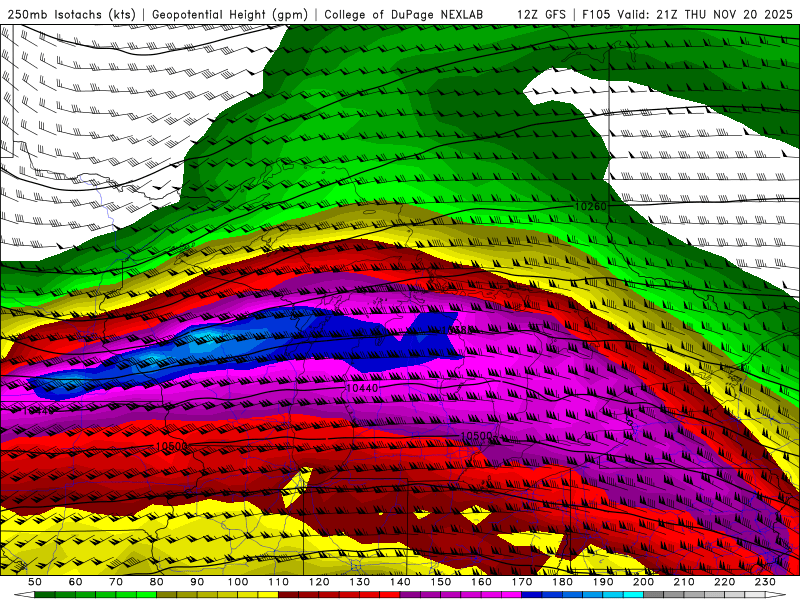
Task: Select the 220 knot scale label
Action: pyautogui.click(x=724, y=582)
